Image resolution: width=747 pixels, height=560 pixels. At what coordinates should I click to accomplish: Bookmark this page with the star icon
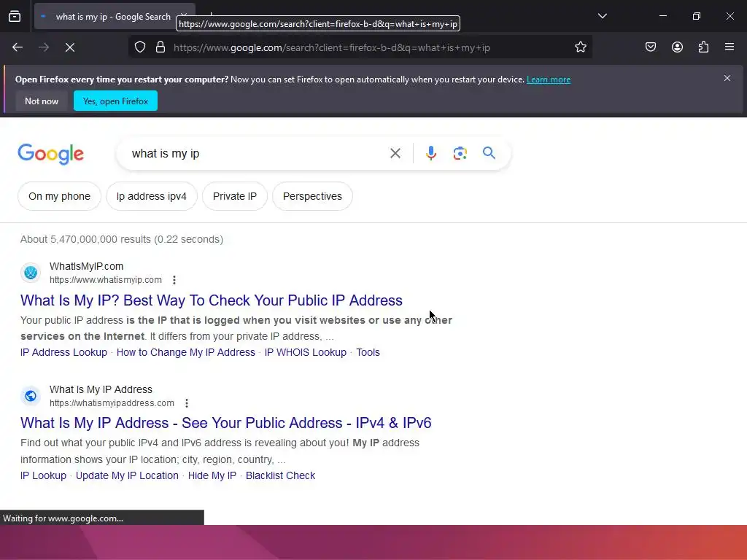click(580, 47)
